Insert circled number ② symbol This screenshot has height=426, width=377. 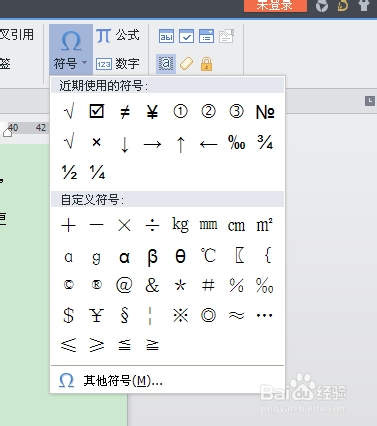point(208,112)
